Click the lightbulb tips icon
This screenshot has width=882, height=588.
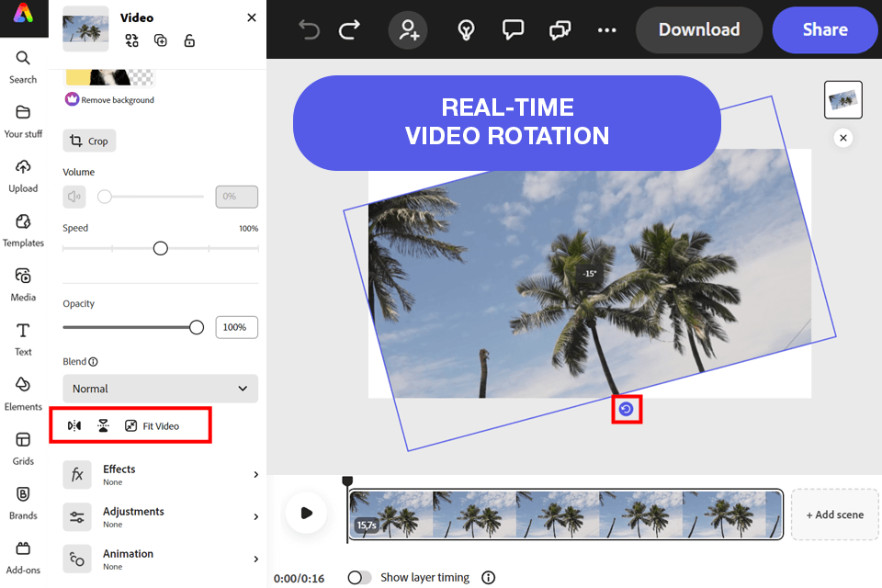coord(467,29)
